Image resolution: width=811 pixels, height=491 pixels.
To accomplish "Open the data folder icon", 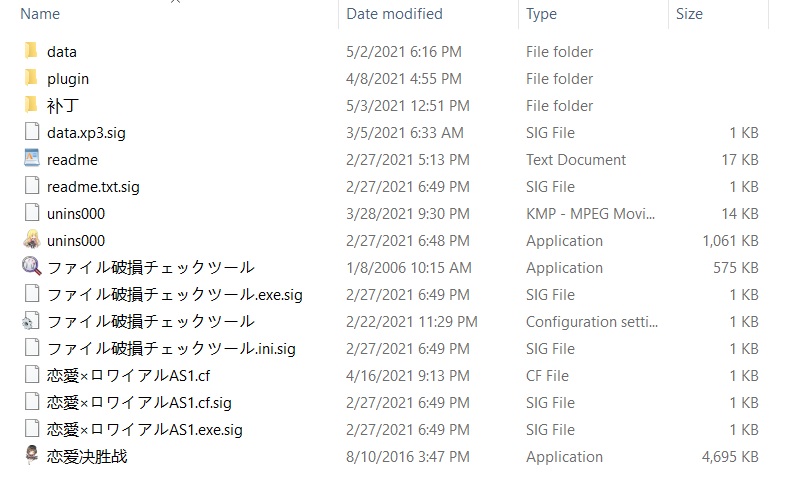I will [31, 51].
